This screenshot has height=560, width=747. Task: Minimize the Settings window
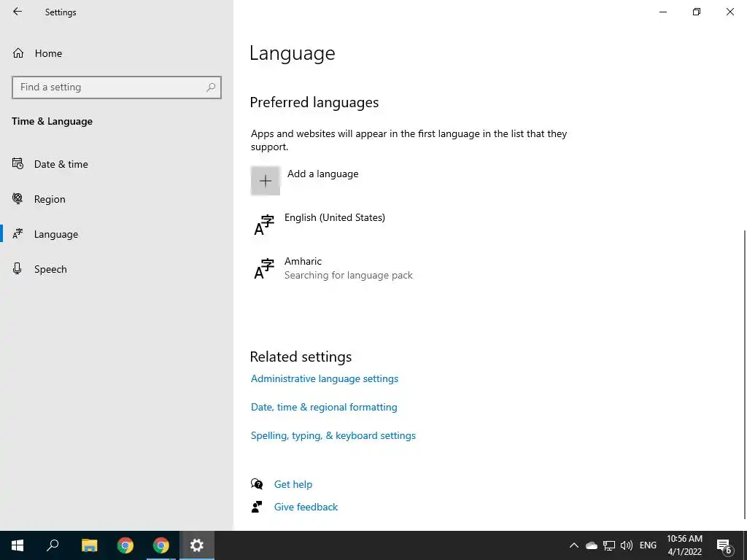pyautogui.click(x=662, y=12)
